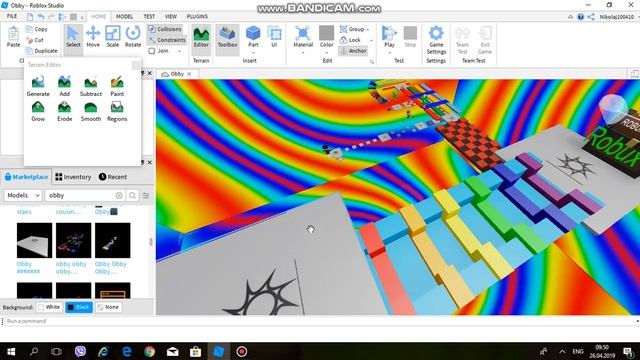The image size is (640, 360).
Task: Click the Undo arrow in title toolbar
Action: pyautogui.click(x=41, y=17)
